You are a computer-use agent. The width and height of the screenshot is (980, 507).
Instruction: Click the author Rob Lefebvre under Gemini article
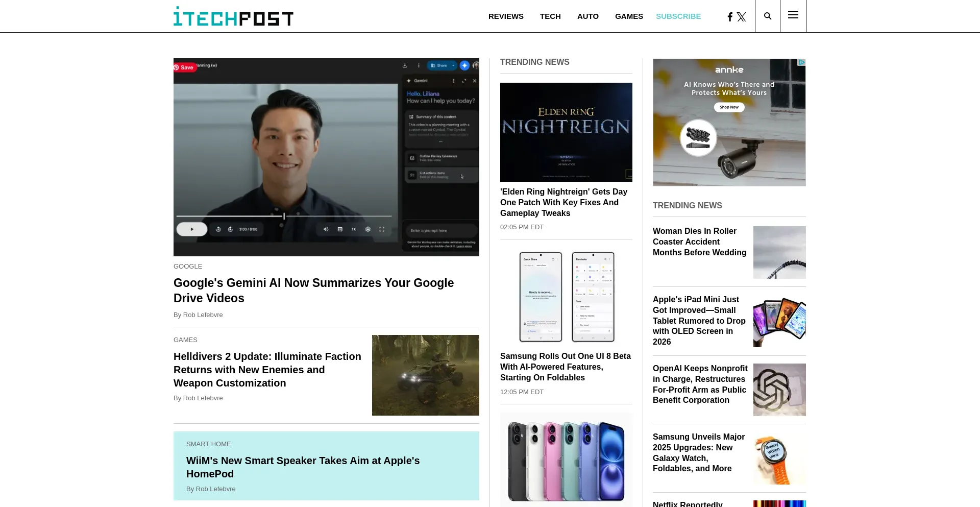pos(203,315)
